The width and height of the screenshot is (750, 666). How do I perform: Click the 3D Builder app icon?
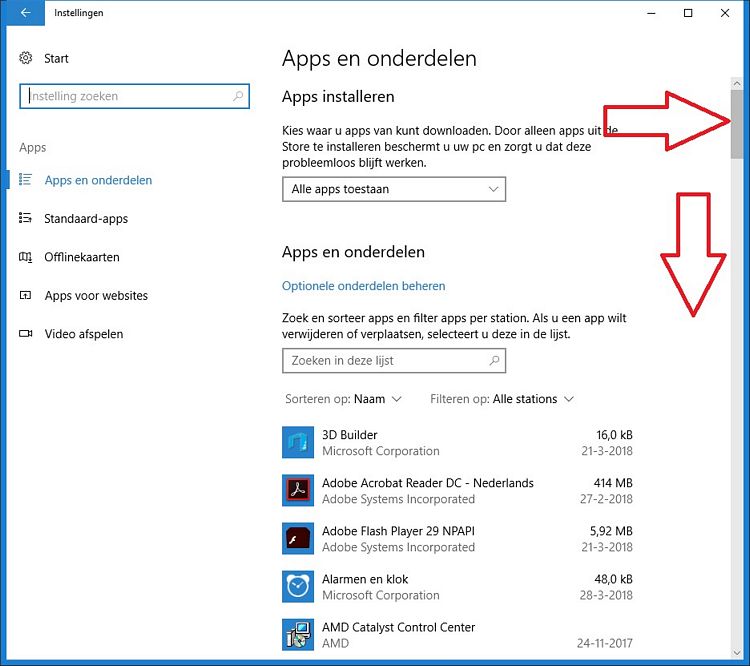pos(298,443)
